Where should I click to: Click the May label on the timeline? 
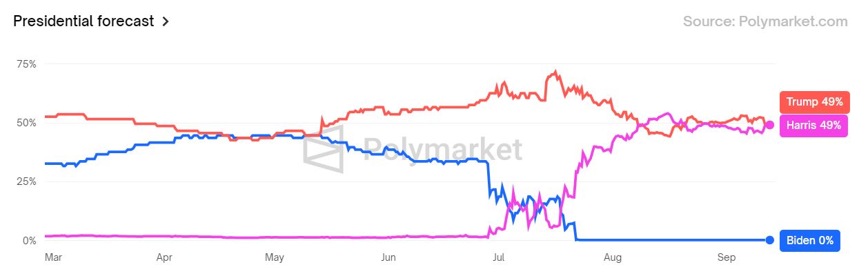tap(275, 257)
